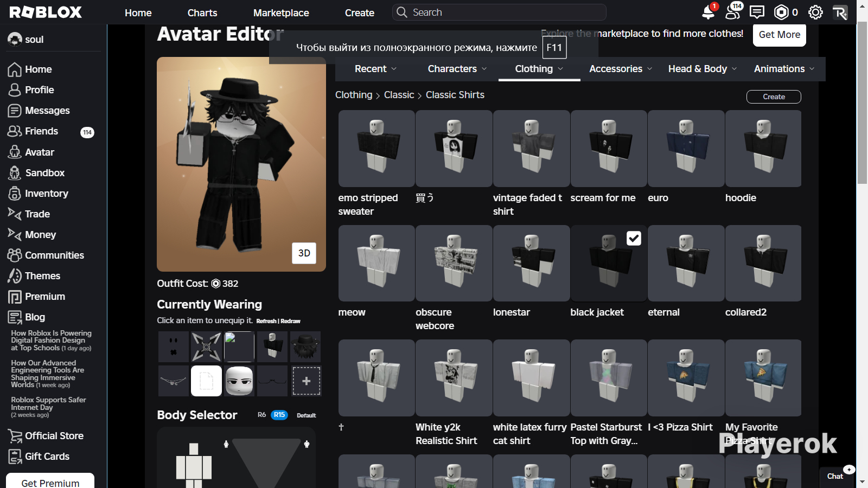
Task: Click the Messages icon in the sidebar
Action: 15,111
